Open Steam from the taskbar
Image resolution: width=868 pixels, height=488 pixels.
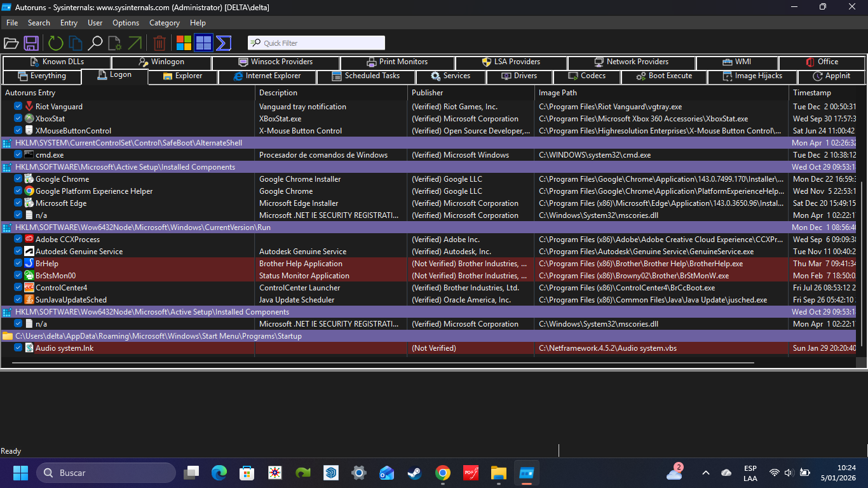pyautogui.click(x=415, y=473)
